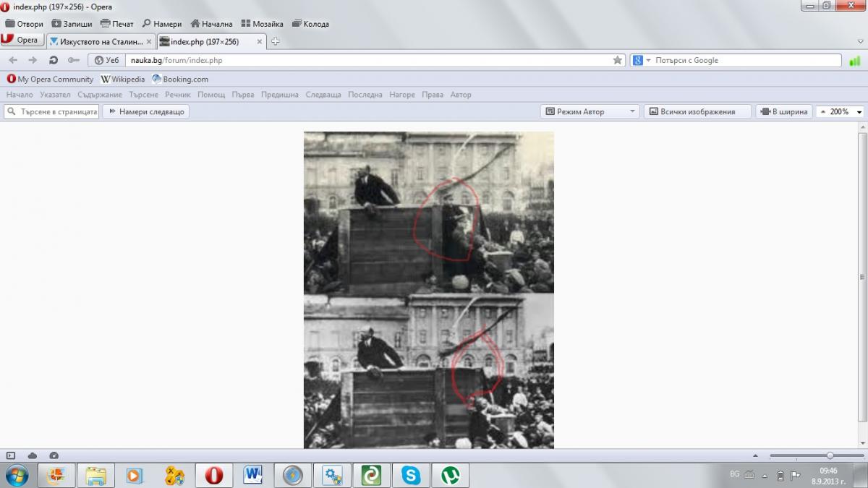Screen dimensions: 868x488
Task: Open Windows Media Player from taskbar
Action: pos(135,475)
